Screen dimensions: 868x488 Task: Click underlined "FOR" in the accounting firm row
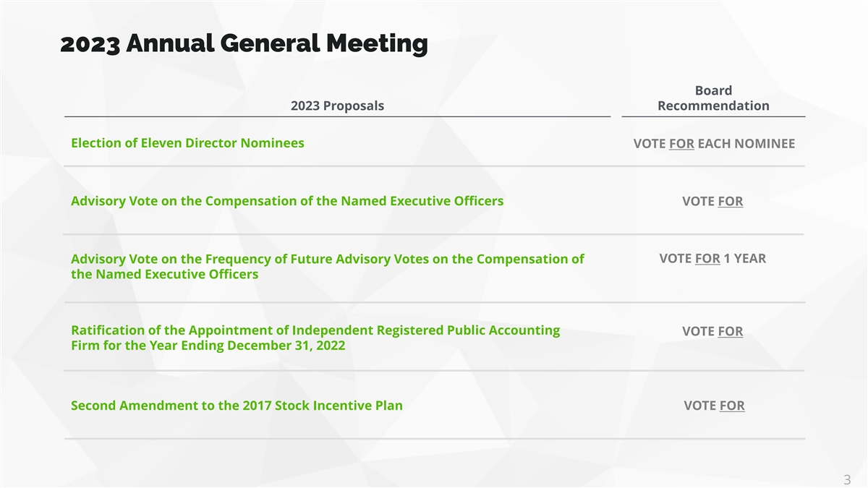[x=730, y=331]
